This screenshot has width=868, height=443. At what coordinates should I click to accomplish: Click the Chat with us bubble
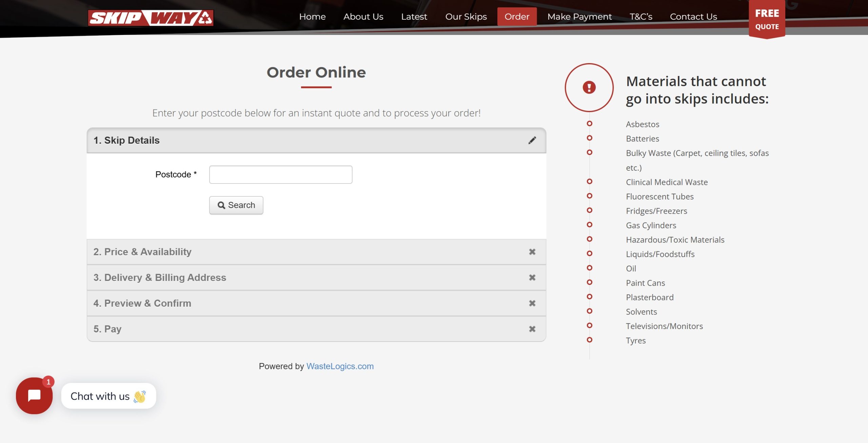coord(108,396)
